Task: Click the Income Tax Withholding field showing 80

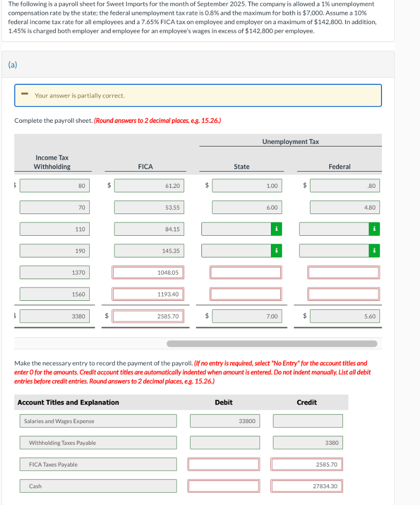Action: pos(54,186)
